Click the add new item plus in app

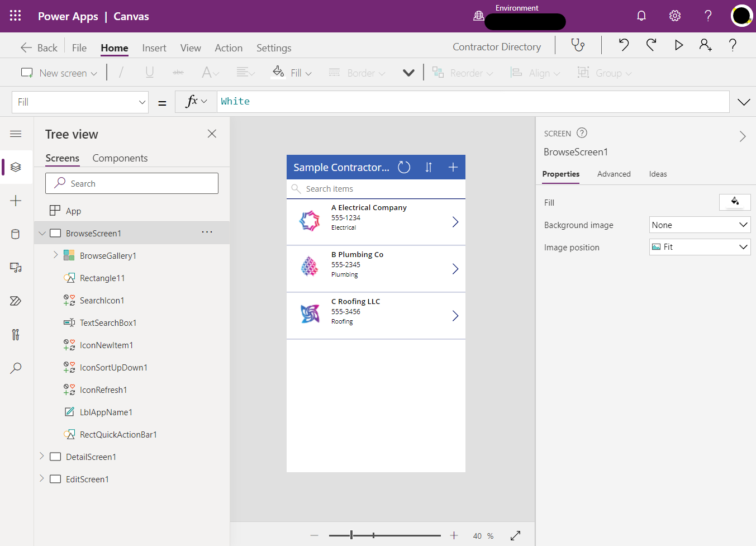[x=453, y=167]
